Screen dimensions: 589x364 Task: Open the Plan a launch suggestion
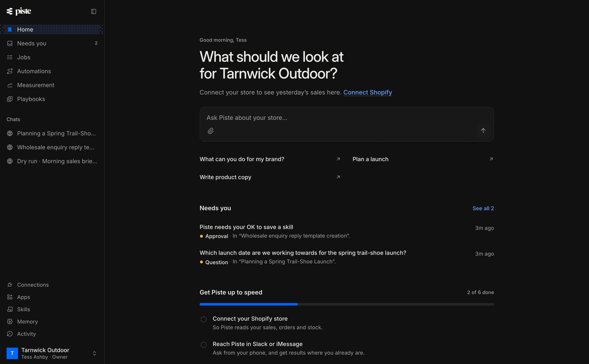423,159
